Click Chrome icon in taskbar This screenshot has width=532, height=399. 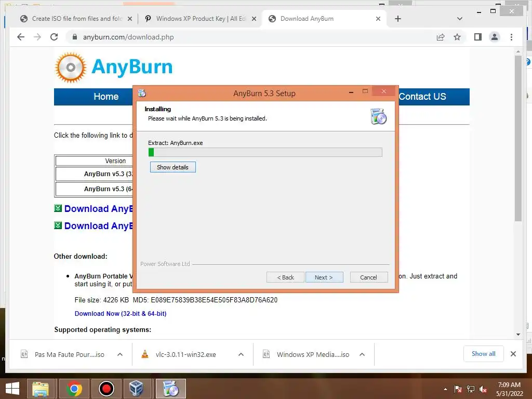pos(74,389)
